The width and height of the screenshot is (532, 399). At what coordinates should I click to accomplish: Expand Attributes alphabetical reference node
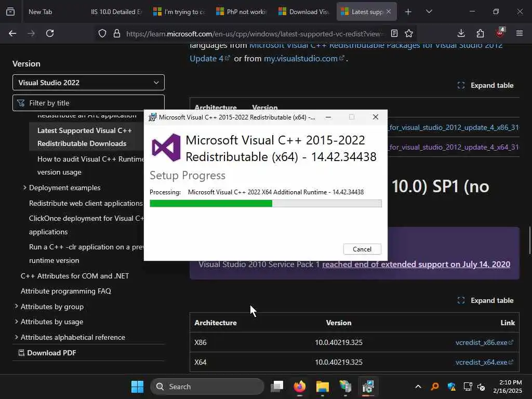coord(16,337)
